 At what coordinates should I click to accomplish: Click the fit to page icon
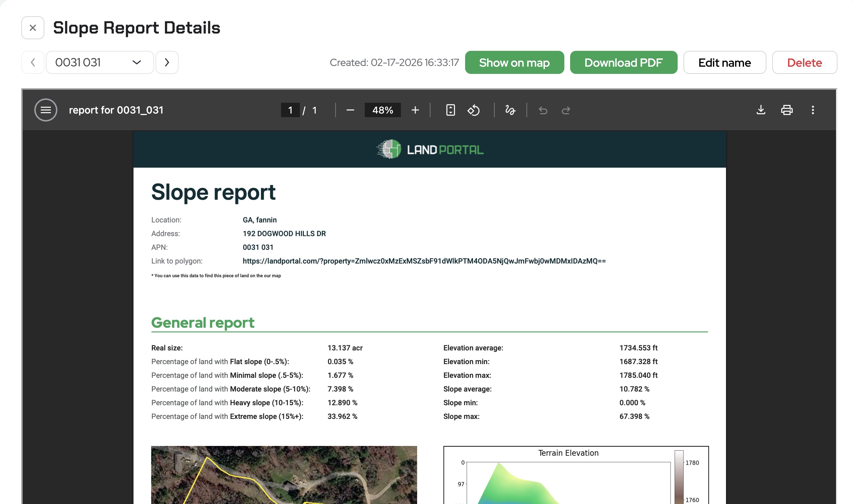point(450,110)
